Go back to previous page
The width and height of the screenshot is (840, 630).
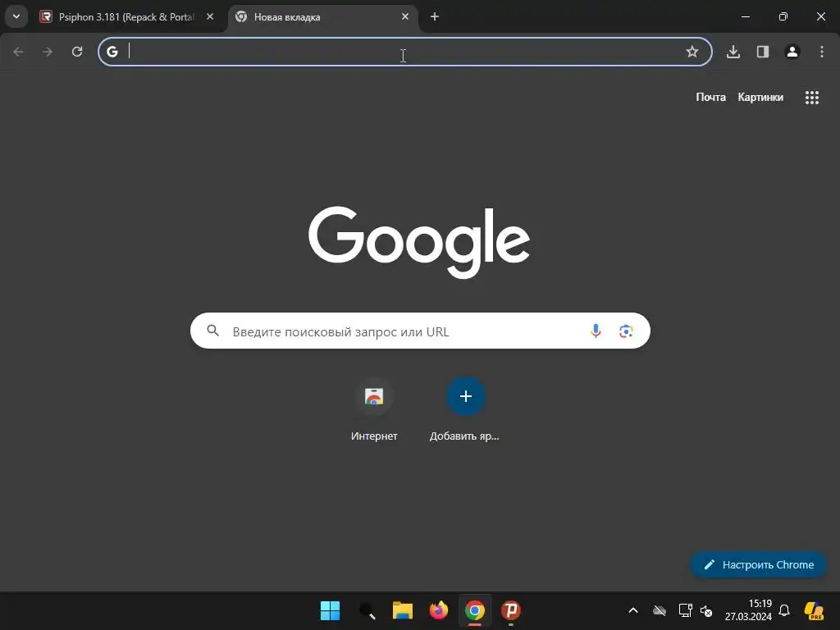tap(18, 52)
